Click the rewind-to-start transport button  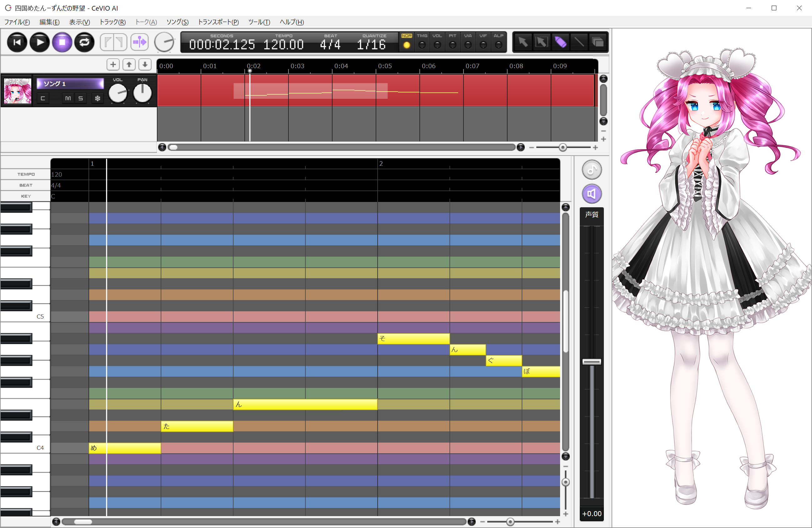17,42
